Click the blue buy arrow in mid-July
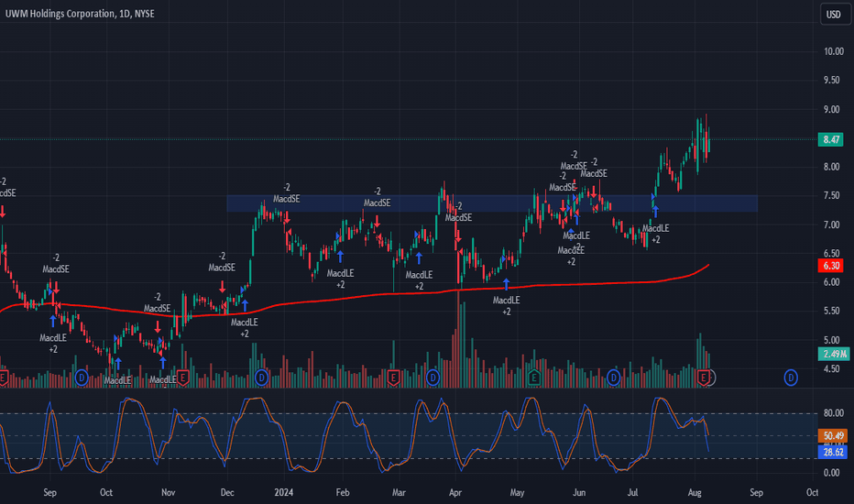This screenshot has width=854, height=504. click(656, 212)
